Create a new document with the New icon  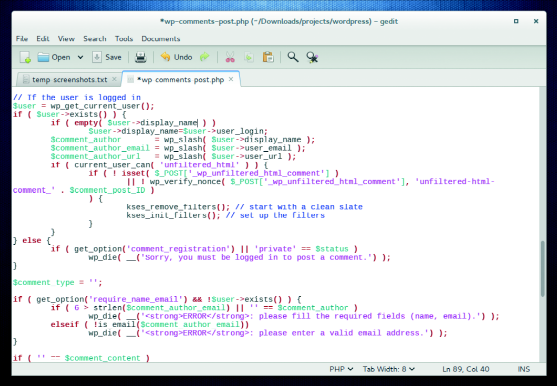tap(25, 57)
